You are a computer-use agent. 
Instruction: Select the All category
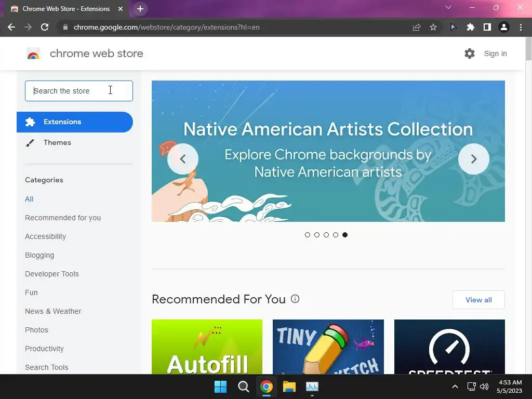click(x=29, y=199)
